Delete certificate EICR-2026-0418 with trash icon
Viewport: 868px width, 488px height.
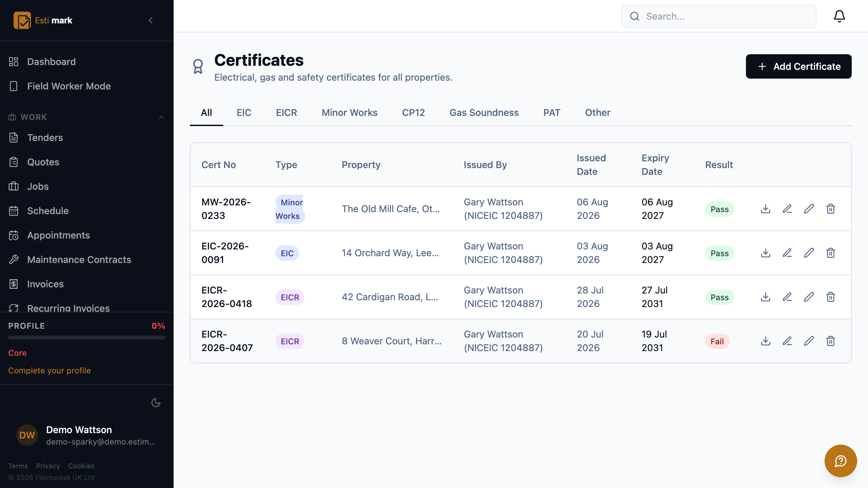pyautogui.click(x=831, y=297)
